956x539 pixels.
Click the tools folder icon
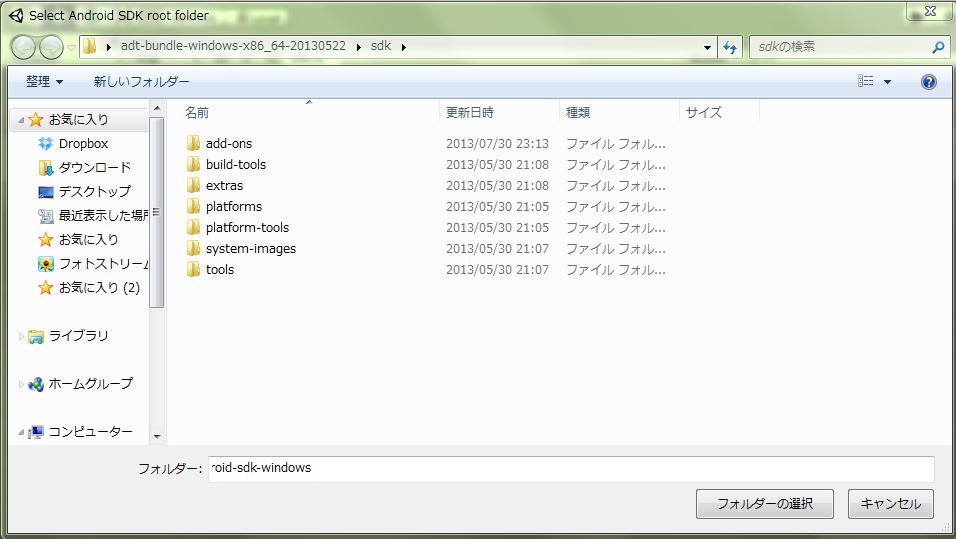click(x=193, y=270)
